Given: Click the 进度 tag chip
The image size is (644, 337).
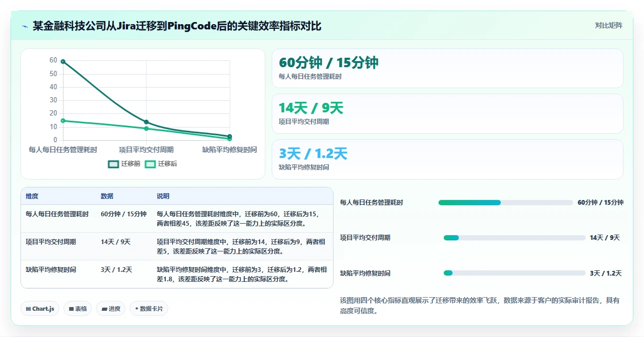Looking at the screenshot, I should coord(111,309).
